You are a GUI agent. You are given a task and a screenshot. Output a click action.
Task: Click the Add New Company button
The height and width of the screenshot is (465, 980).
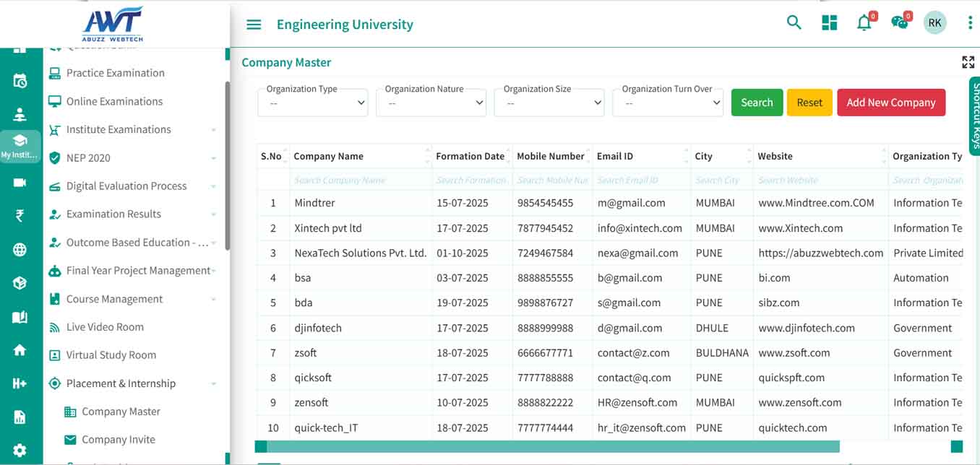click(x=890, y=103)
